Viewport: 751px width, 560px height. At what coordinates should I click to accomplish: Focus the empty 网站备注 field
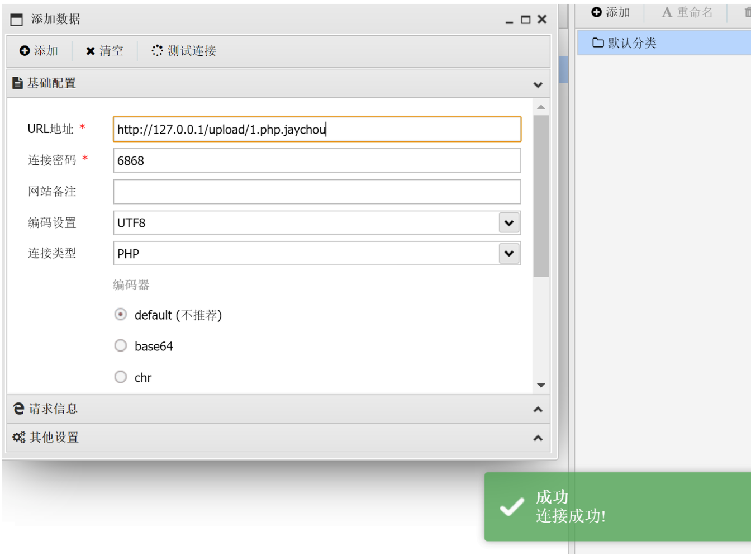coord(317,192)
